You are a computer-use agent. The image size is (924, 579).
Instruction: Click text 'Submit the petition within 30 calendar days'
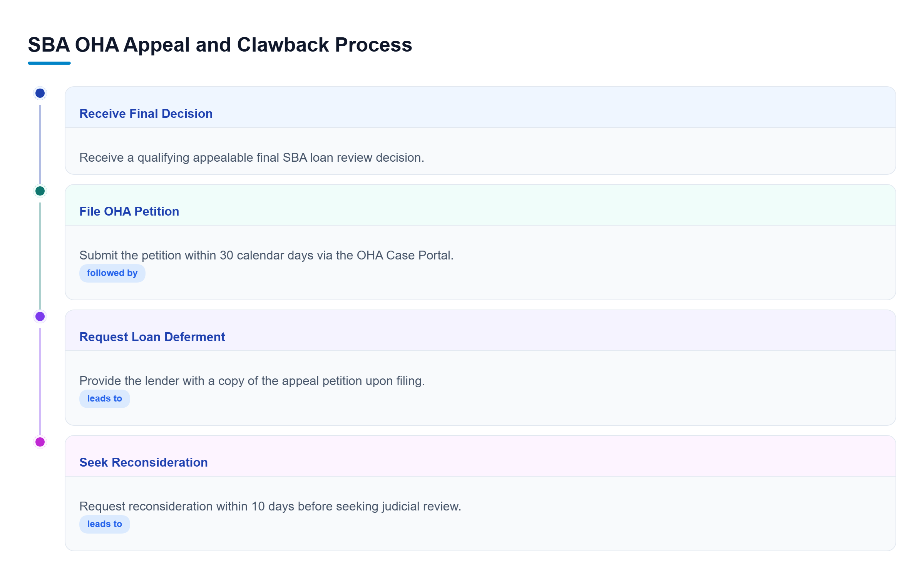196,255
